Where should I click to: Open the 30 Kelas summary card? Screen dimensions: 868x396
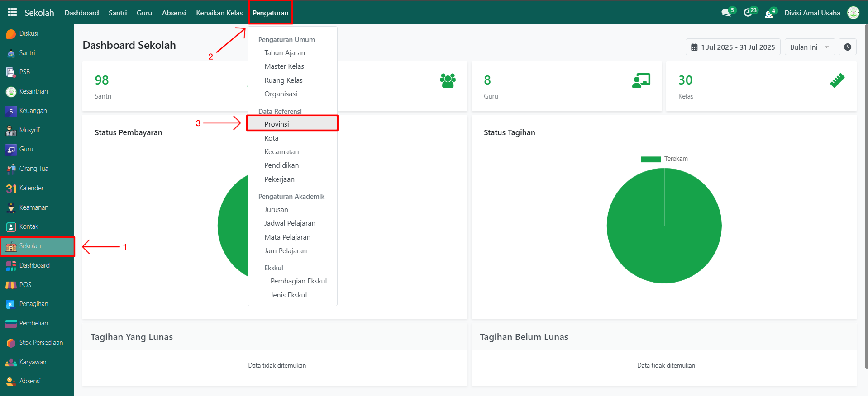pos(761,86)
